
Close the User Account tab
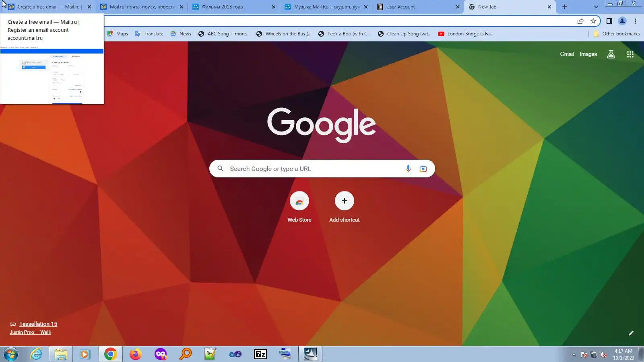tap(458, 7)
